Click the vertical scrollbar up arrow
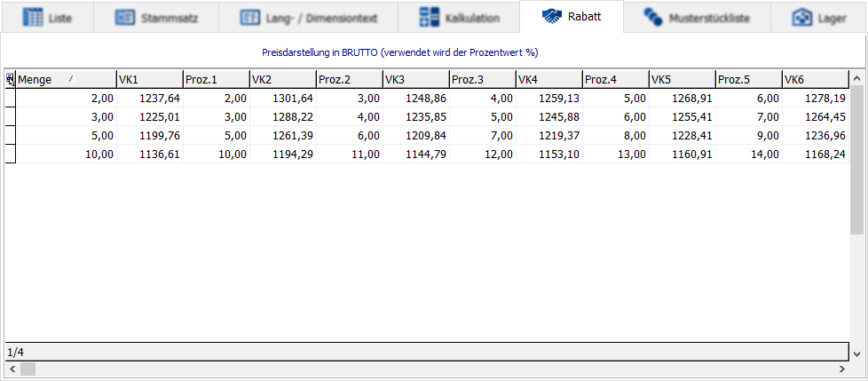The width and height of the screenshot is (868, 381). (x=857, y=78)
